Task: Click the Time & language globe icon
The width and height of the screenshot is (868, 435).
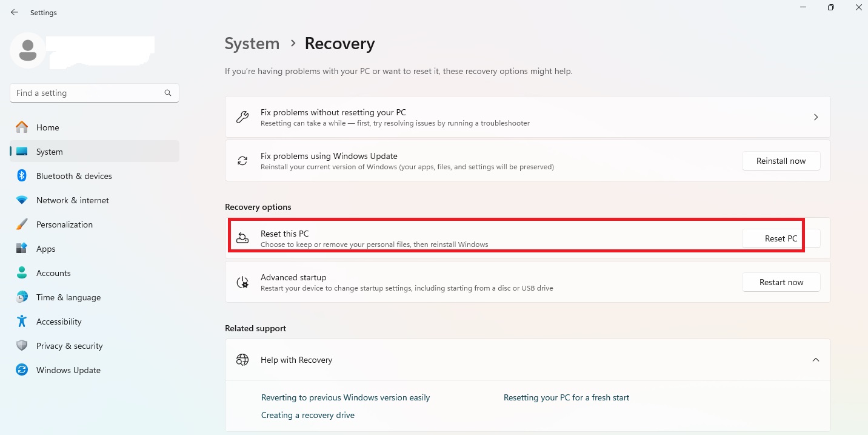Action: (22, 297)
